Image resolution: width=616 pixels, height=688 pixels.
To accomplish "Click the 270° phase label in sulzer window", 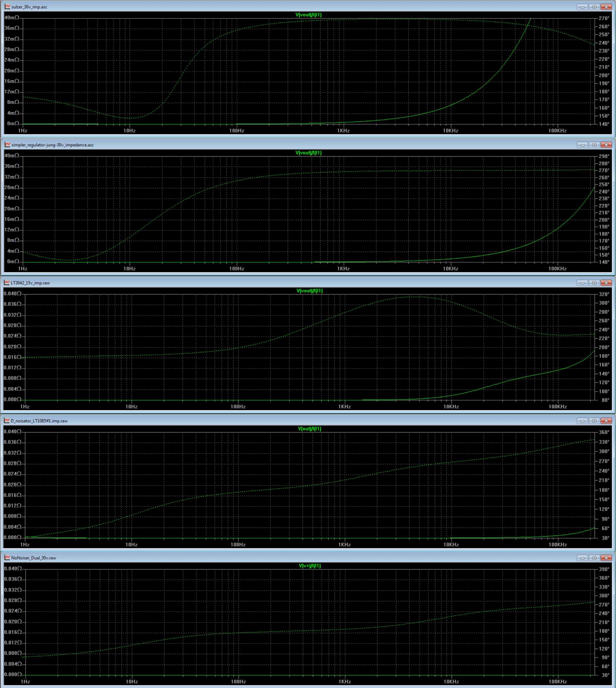I will point(604,18).
